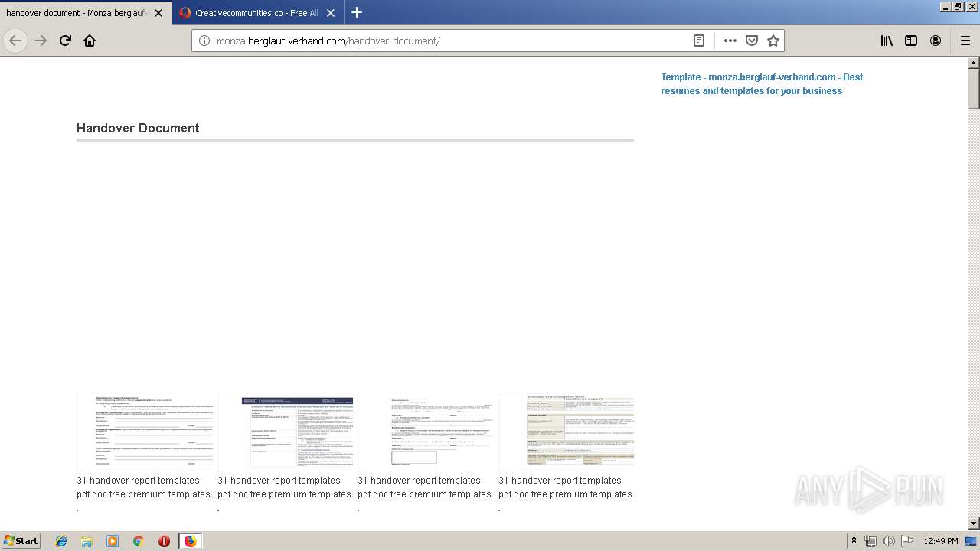Open third '31 handover report templates' caption link
Screen dimensions: 980x551
tap(424, 487)
